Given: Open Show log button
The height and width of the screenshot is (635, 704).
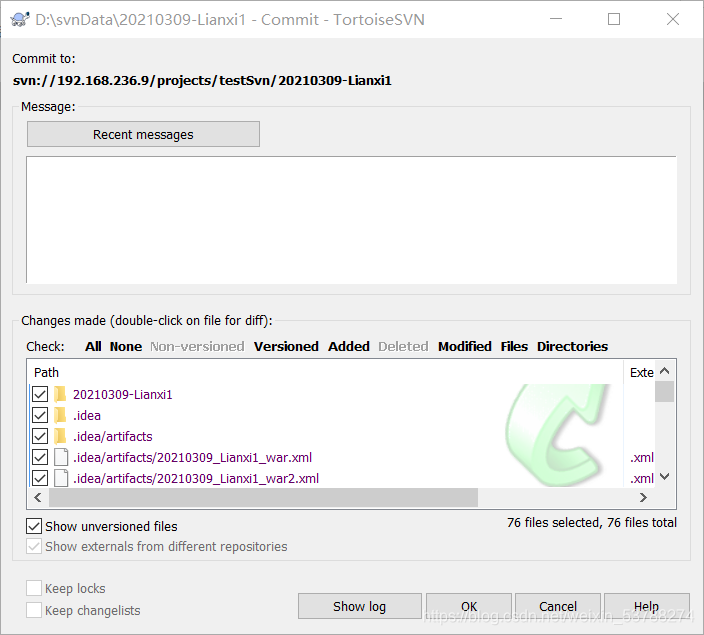Looking at the screenshot, I should [x=360, y=606].
